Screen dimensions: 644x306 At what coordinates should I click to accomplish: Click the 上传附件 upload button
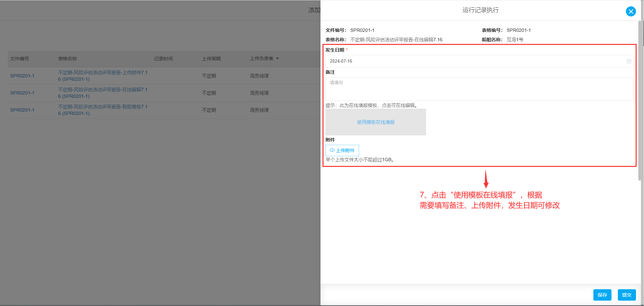342,150
